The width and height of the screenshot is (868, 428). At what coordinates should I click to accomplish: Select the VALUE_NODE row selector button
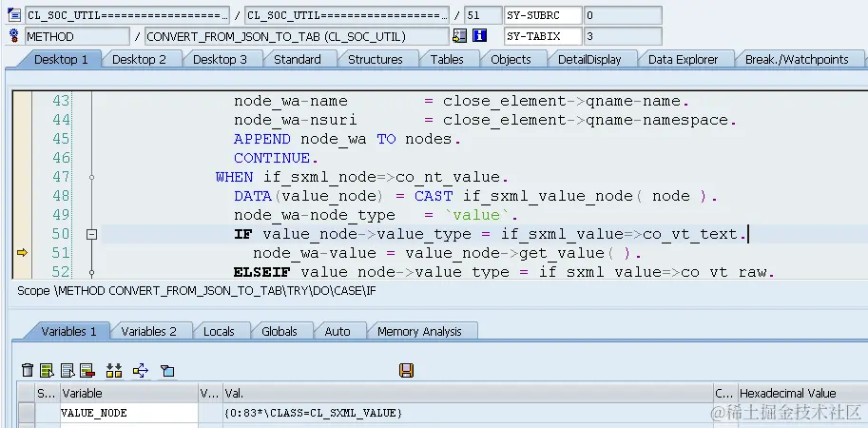click(26, 413)
